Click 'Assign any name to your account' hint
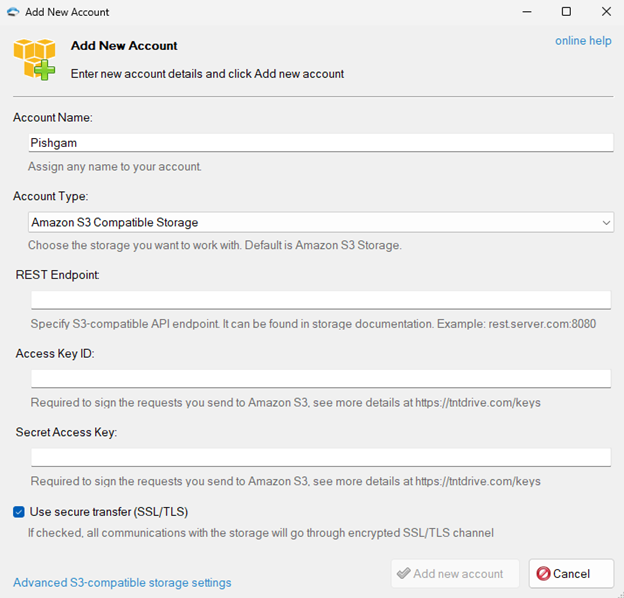 pos(115,166)
